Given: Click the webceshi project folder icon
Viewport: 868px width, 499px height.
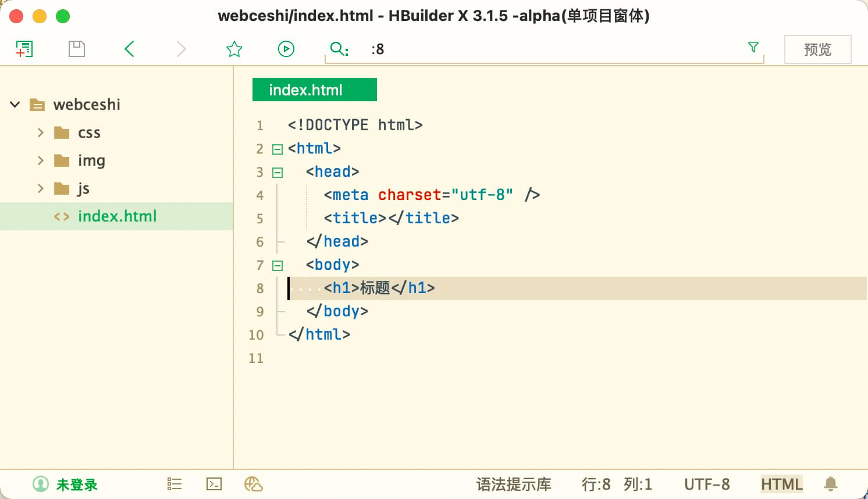Looking at the screenshot, I should coord(37,105).
